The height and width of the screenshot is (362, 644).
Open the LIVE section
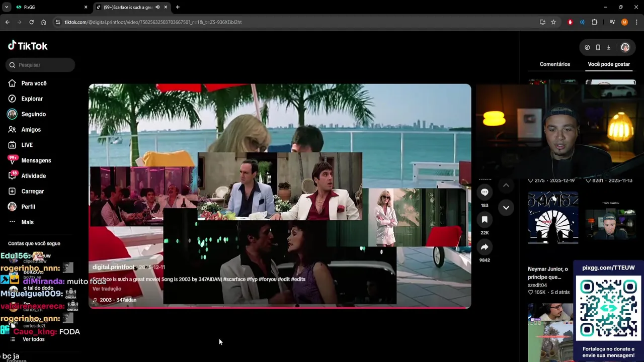pyautogui.click(x=27, y=145)
